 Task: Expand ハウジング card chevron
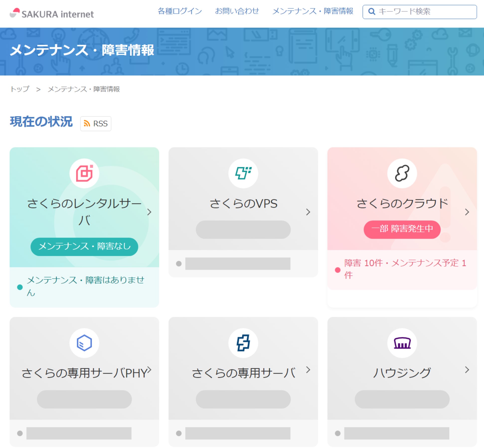(x=467, y=370)
